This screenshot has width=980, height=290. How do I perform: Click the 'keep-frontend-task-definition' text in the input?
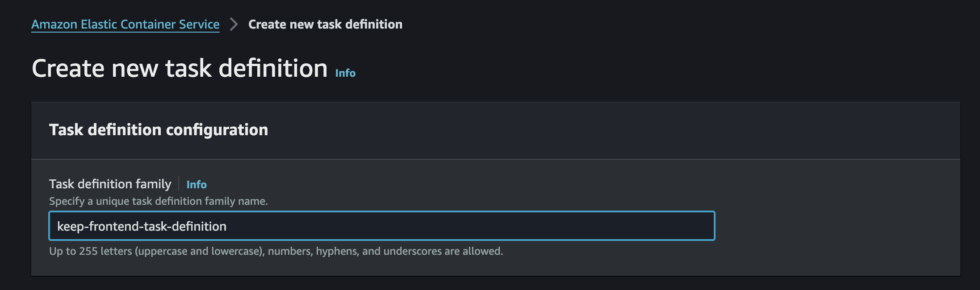pos(142,227)
